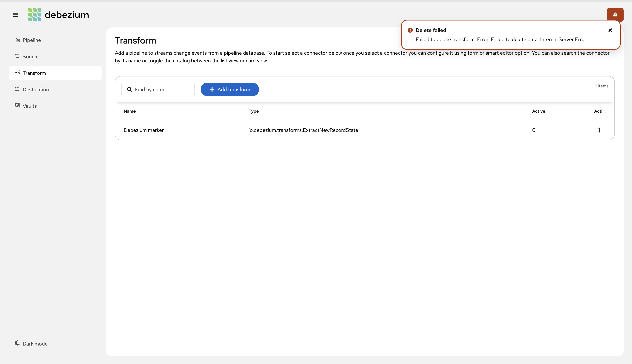
Task: Sort the table by Name column
Action: [x=130, y=111]
